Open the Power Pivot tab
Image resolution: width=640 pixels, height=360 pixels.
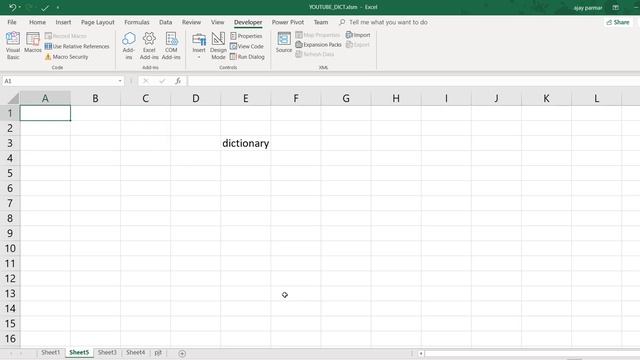click(x=288, y=22)
